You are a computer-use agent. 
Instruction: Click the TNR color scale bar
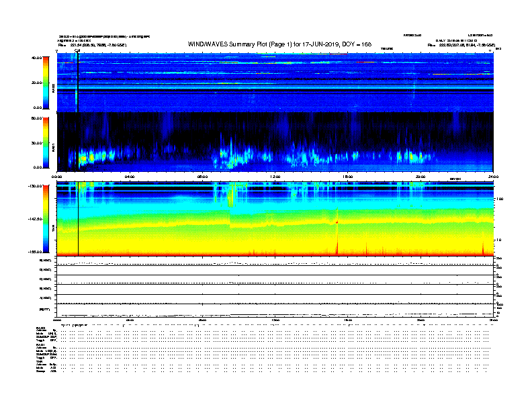46,219
